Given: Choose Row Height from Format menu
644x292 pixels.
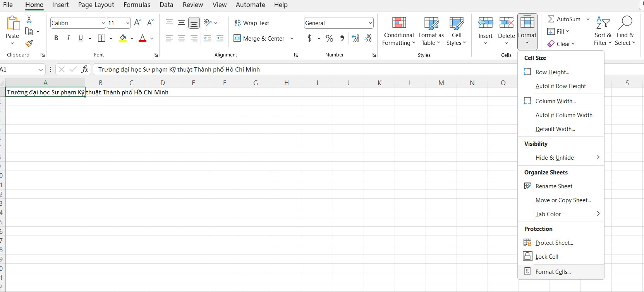Looking at the screenshot, I should click(x=561, y=72).
